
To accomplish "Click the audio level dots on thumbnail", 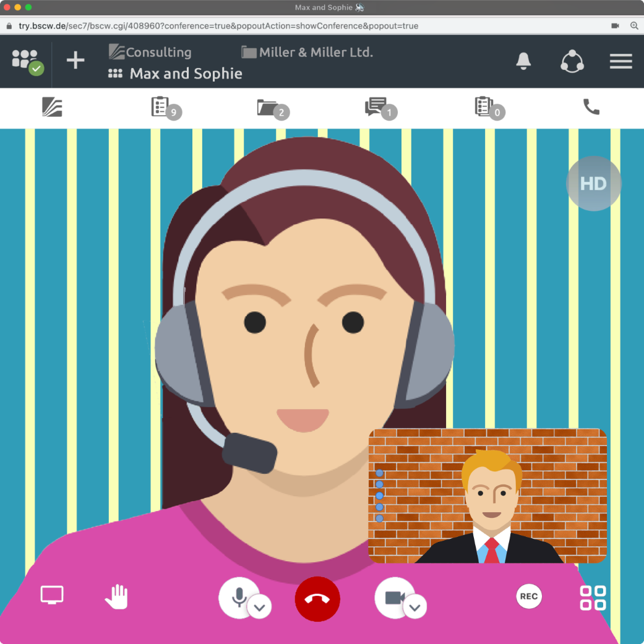I will point(379,496).
